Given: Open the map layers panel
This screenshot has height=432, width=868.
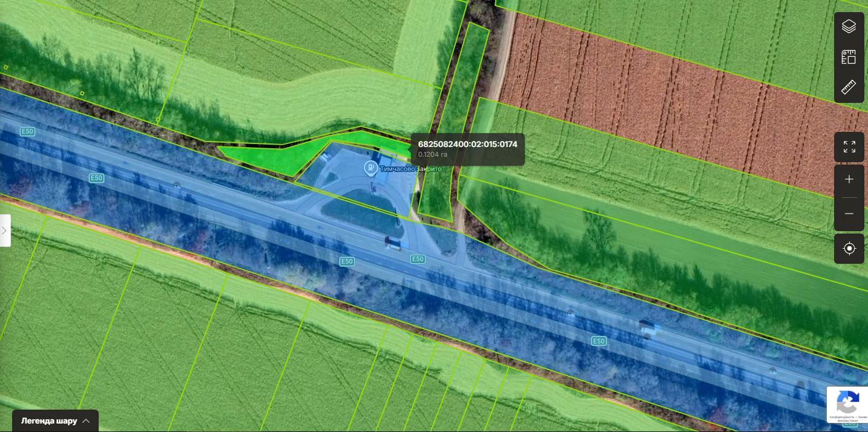Looking at the screenshot, I should (x=849, y=27).
